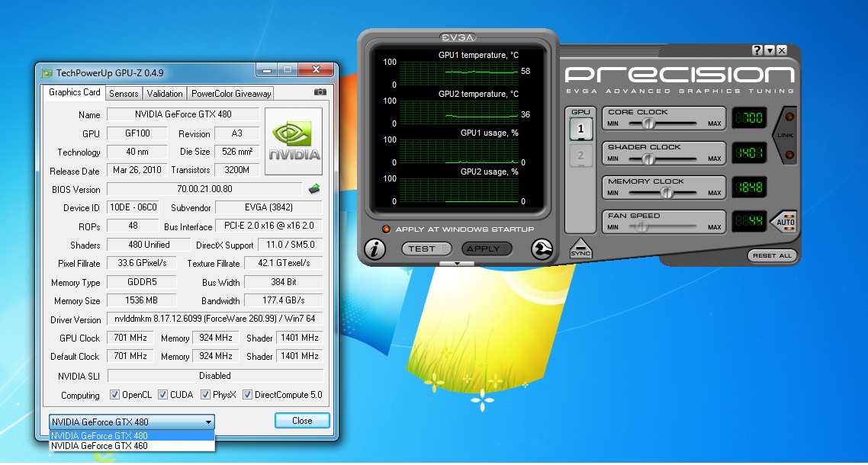Image resolution: width=868 pixels, height=465 pixels.
Task: Expand the Precision monitor panel arrow
Action: point(457,264)
